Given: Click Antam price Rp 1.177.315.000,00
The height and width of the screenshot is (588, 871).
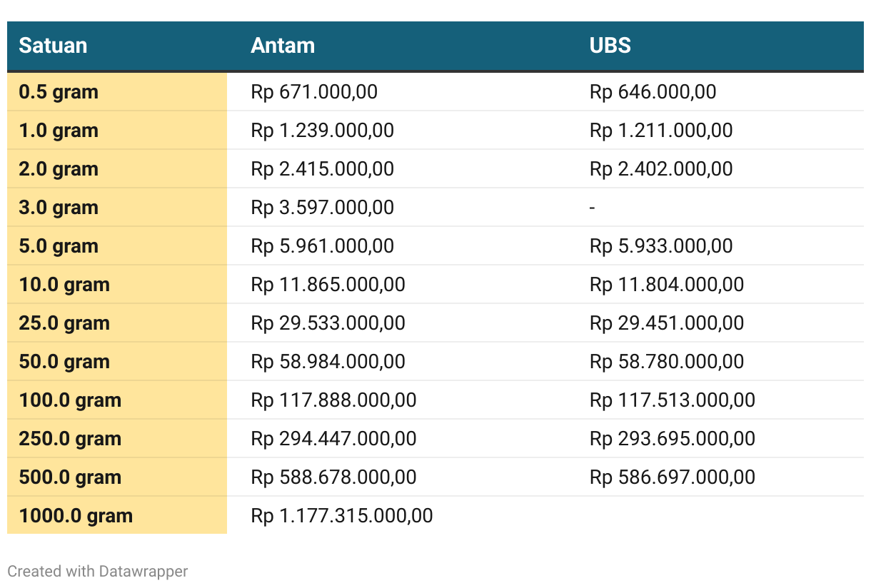Looking at the screenshot, I should [x=342, y=516].
